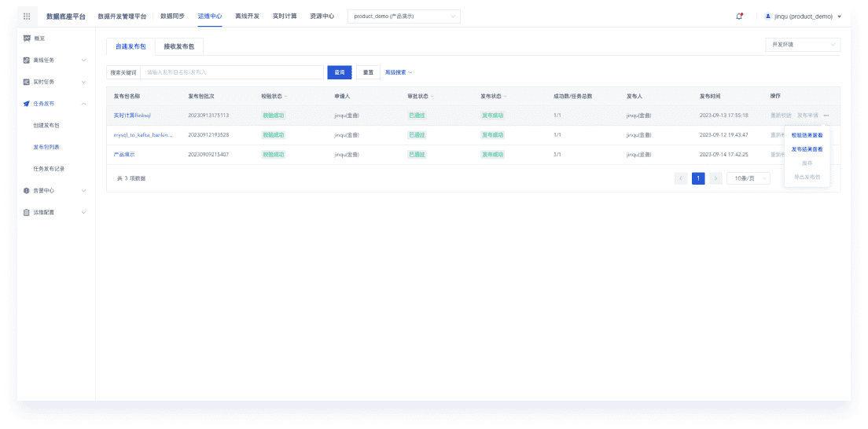The height and width of the screenshot is (429, 868).
Task: Click the keyword search input field
Action: 232,72
